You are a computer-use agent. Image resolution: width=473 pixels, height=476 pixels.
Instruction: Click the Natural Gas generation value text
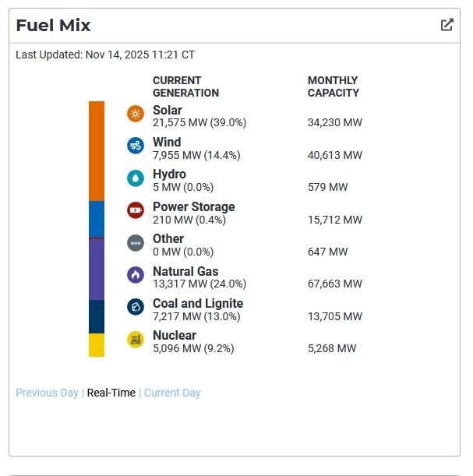[199, 284]
